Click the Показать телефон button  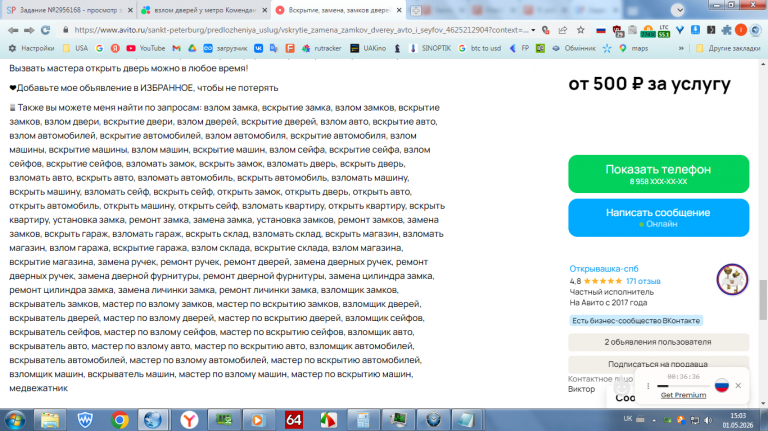pos(658,174)
